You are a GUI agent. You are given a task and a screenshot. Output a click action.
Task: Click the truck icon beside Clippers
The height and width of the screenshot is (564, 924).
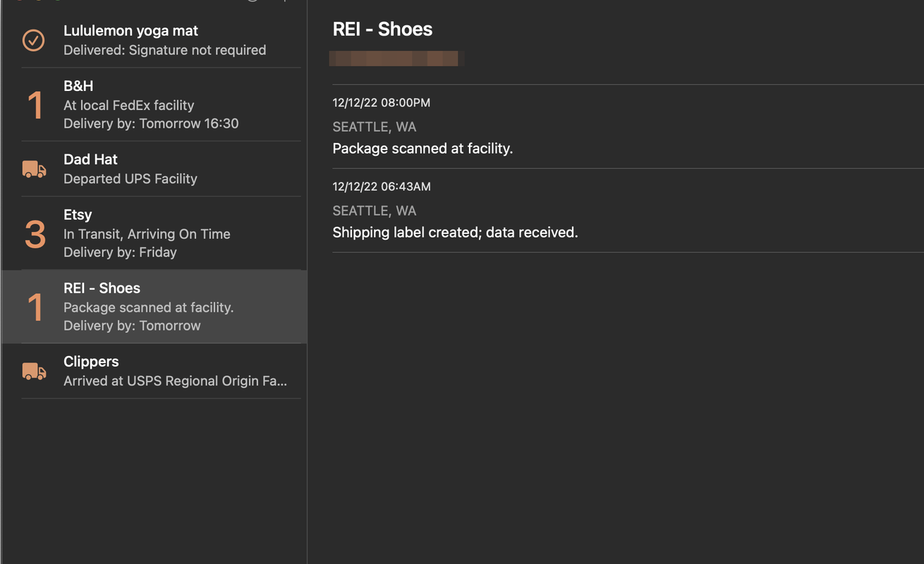click(x=34, y=372)
